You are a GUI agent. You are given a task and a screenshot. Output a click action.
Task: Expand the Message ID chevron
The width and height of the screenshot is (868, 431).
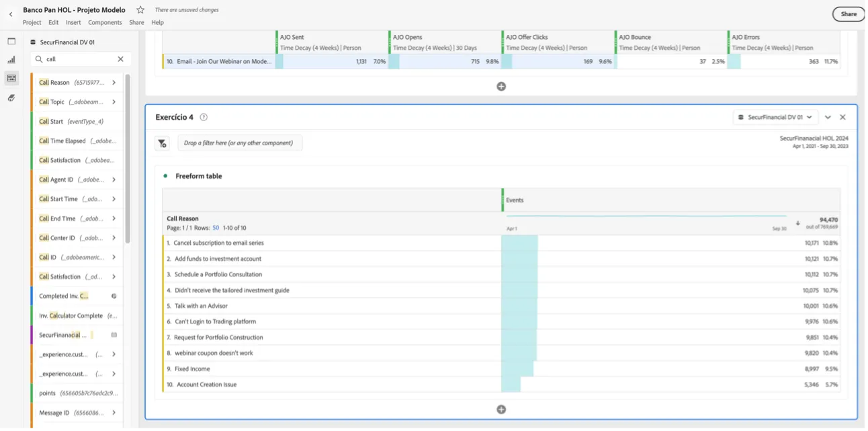pyautogui.click(x=114, y=413)
